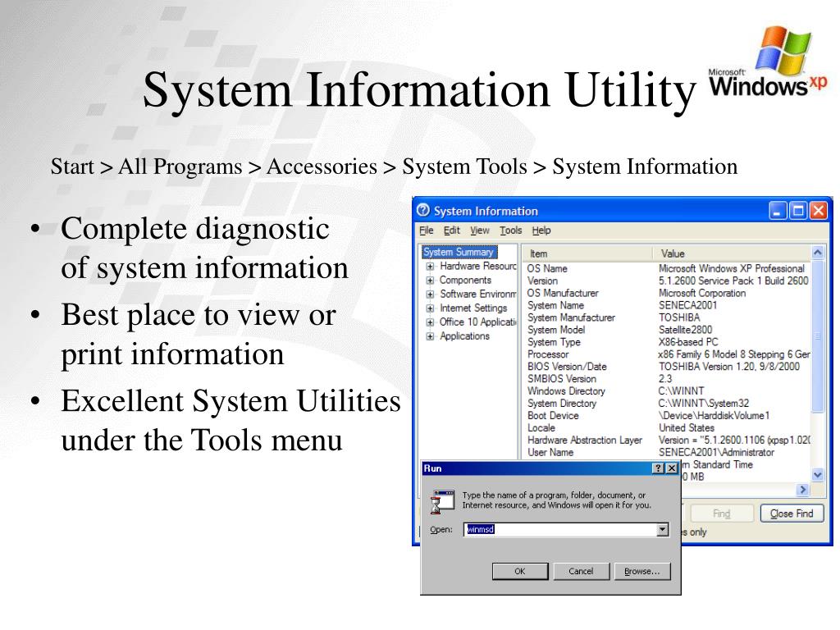Click the Run dialog hourglass program icon
840x630 pixels.
pyautogui.click(x=442, y=501)
